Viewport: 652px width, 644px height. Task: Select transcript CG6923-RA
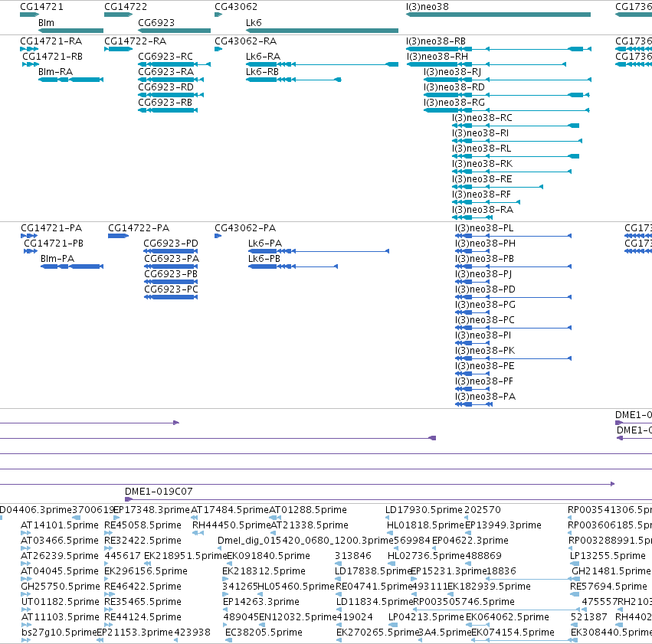[x=166, y=72]
